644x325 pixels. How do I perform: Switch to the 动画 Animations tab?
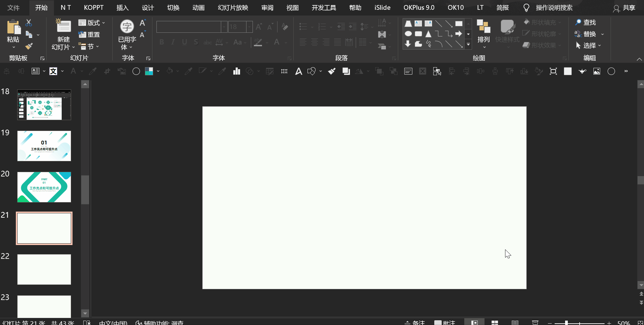199,7
